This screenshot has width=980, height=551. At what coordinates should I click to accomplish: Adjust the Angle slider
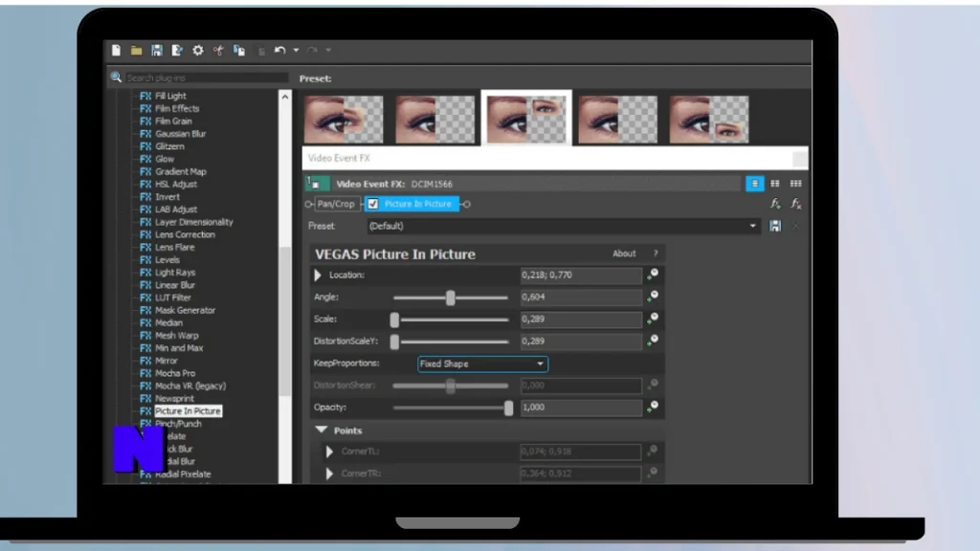click(x=451, y=298)
